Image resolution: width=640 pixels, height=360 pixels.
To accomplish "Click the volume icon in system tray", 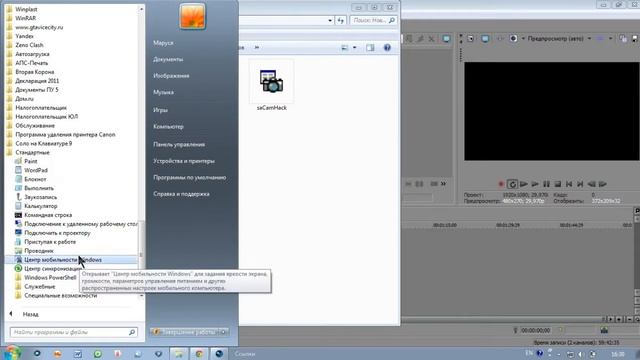I will 581,354.
